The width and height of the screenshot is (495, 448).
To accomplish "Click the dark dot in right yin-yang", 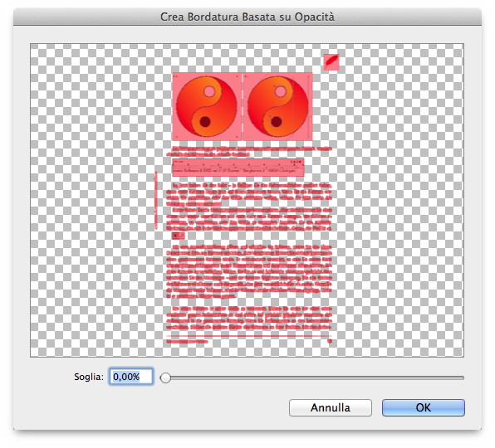I will [277, 122].
